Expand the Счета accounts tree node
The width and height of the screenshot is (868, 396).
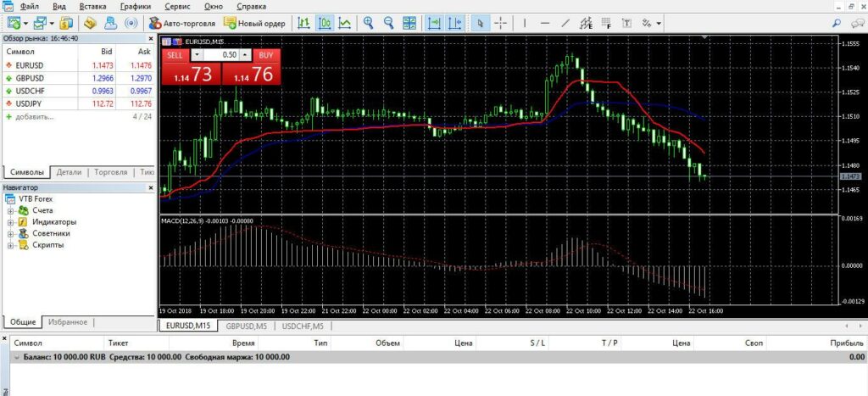click(x=11, y=210)
